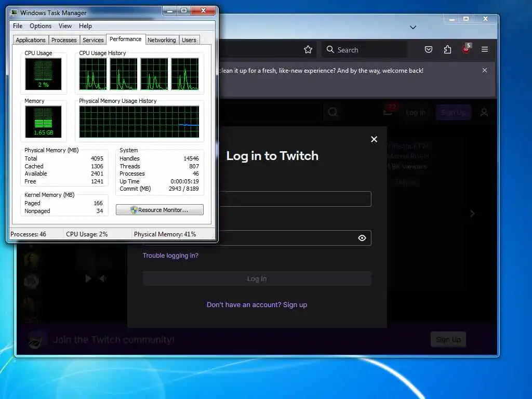
Task: Switch to the Networking tab
Action: pyautogui.click(x=162, y=40)
